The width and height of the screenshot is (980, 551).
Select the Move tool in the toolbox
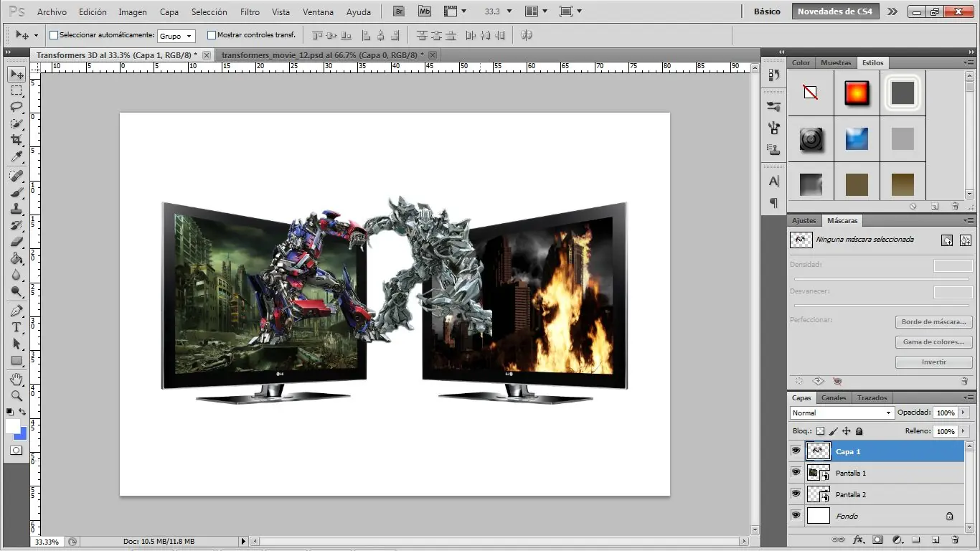coord(17,75)
